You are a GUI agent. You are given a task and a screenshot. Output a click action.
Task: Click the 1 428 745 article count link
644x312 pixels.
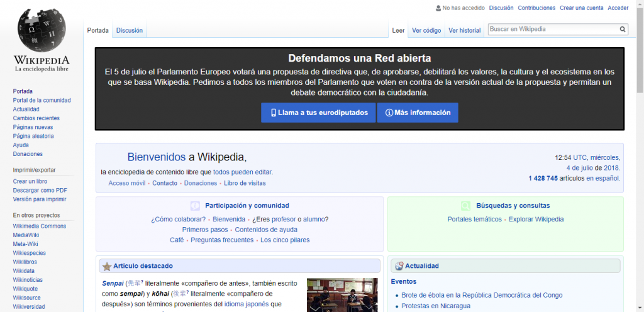pos(543,179)
